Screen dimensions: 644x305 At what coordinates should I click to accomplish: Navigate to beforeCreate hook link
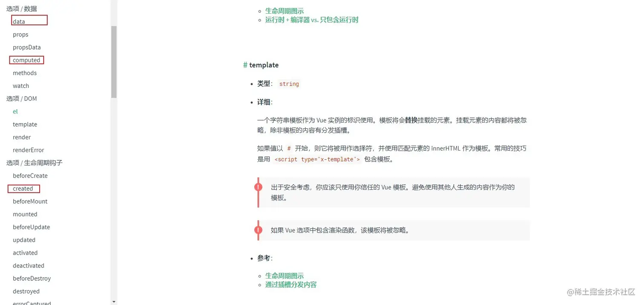[x=30, y=176]
